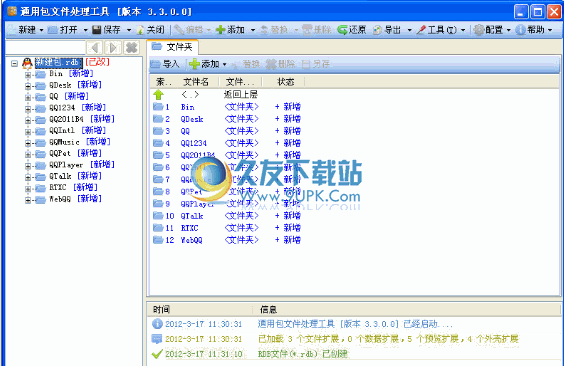This screenshot has height=366, width=564.
Task: Save package using 保存 toolbar button
Action: 106,30
